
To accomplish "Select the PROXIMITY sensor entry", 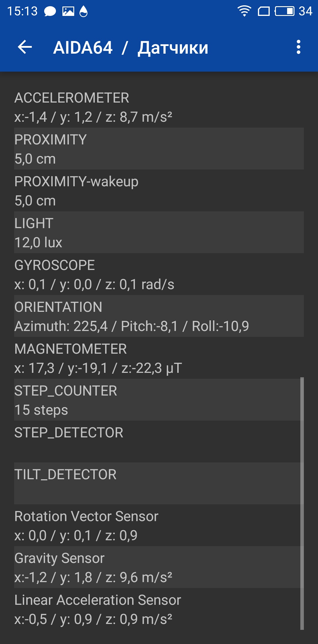I will pos(159,149).
